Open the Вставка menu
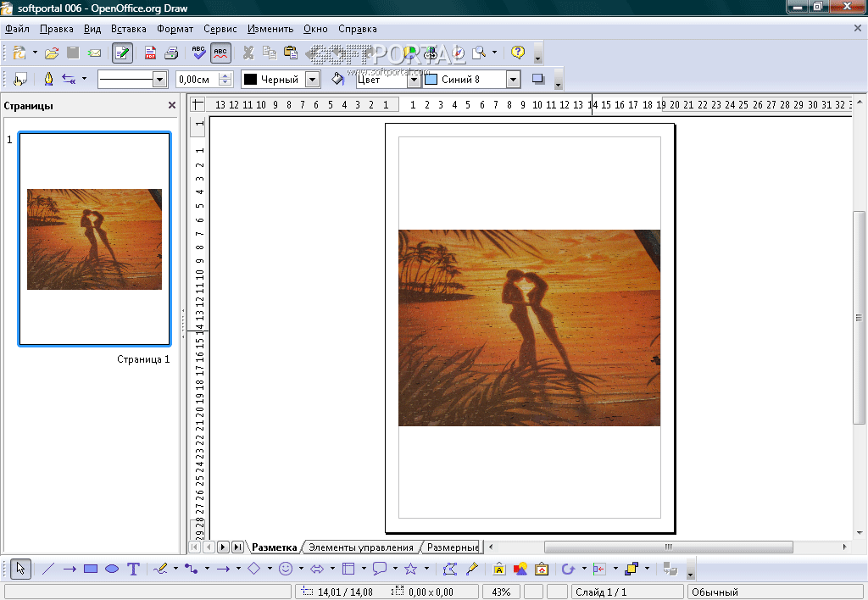Screen dimensions: 868x600 (129, 29)
